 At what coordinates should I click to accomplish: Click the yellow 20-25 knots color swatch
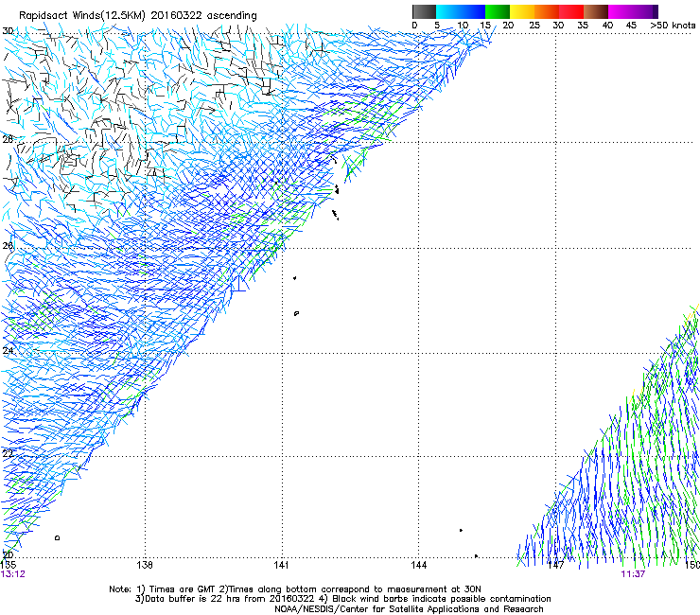[522, 11]
